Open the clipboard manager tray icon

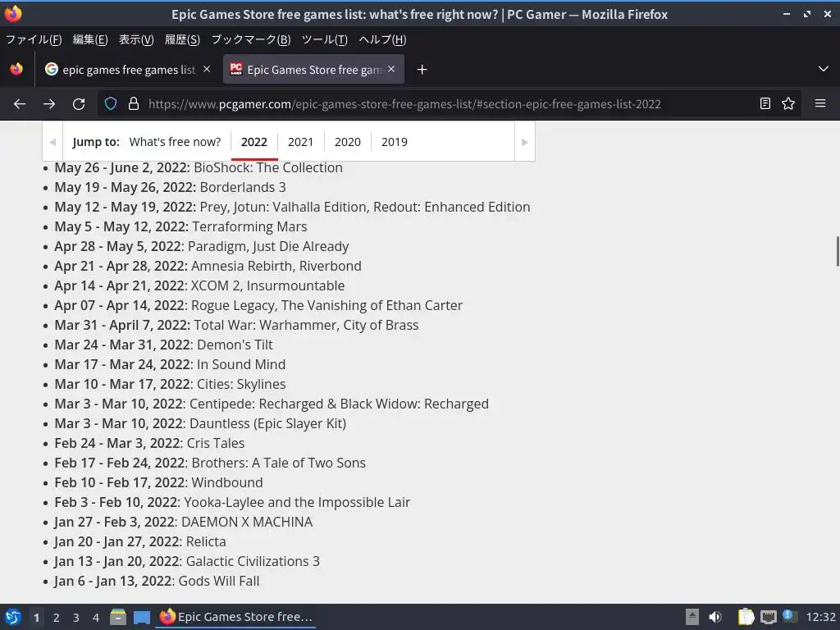pos(746,617)
